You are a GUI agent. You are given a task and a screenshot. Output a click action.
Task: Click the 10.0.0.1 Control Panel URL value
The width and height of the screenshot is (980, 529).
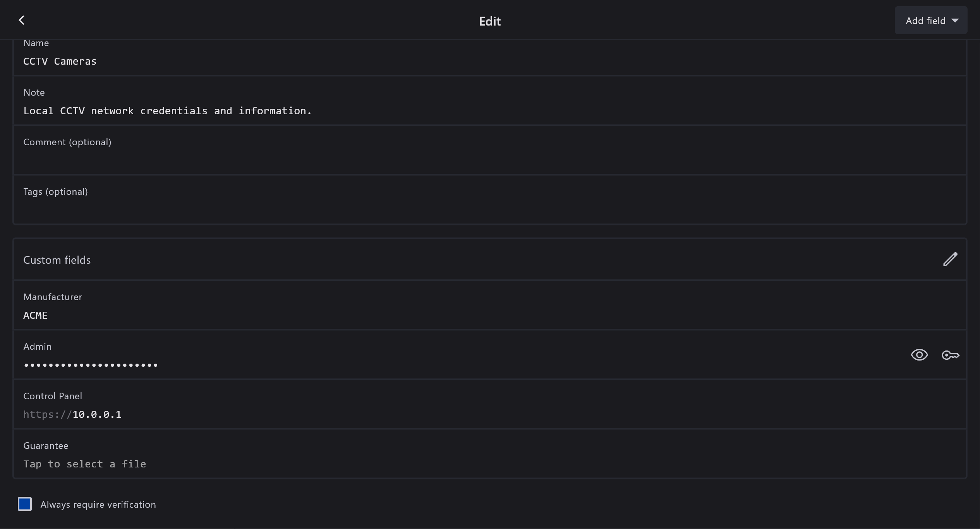97,414
